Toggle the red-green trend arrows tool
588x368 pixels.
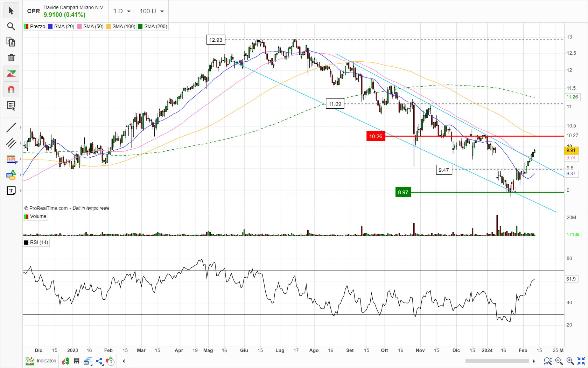click(11, 74)
